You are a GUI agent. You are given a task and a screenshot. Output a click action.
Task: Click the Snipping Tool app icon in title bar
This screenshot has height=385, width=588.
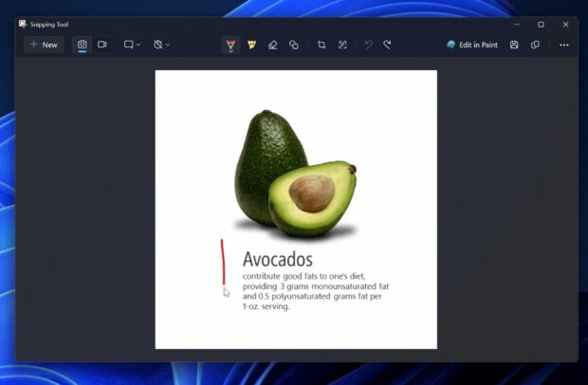click(23, 24)
